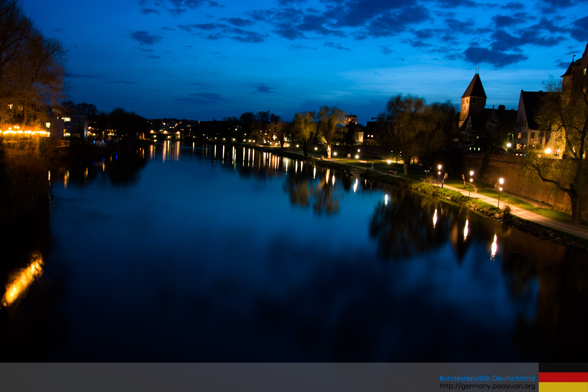Click the nearest street lamp on the footpath
Image resolution: width=588 pixels, height=392 pixels.
[501, 182]
